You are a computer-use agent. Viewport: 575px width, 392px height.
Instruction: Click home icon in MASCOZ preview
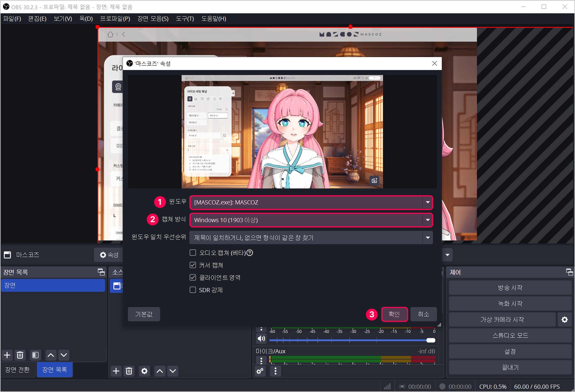[110, 34]
